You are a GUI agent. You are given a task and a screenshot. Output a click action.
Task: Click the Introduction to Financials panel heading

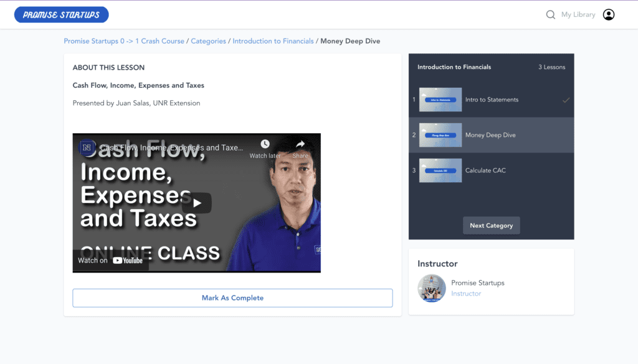[454, 67]
